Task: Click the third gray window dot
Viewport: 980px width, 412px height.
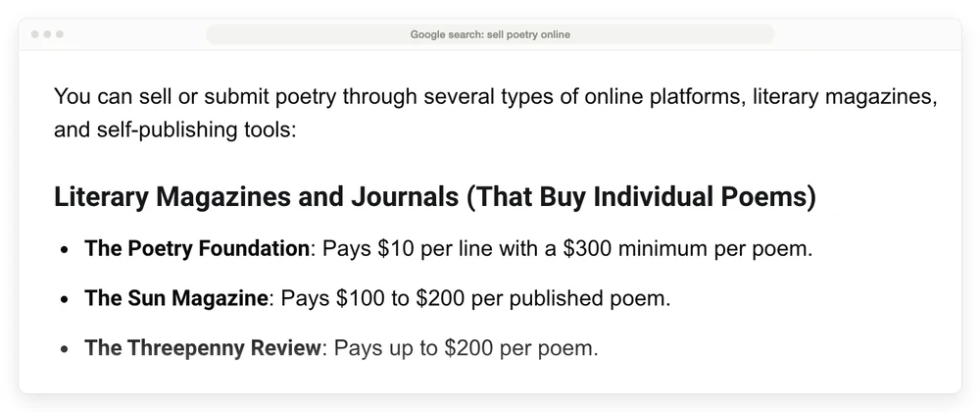Action: click(x=60, y=34)
